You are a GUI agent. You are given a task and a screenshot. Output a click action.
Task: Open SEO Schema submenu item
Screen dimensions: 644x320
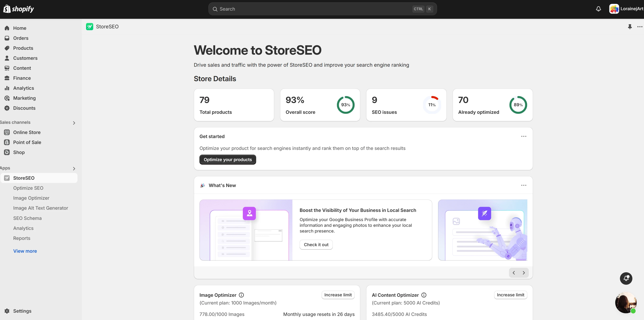tap(28, 218)
